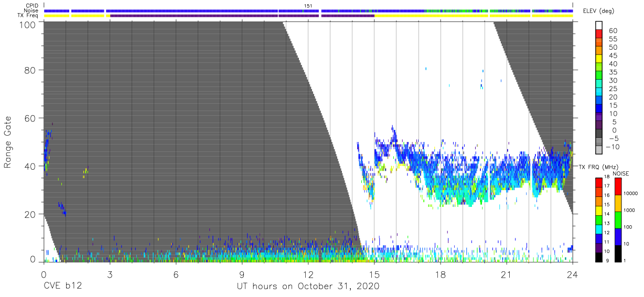Click the CPID value '151'
This screenshot has width=644, height=297.
click(x=308, y=6)
